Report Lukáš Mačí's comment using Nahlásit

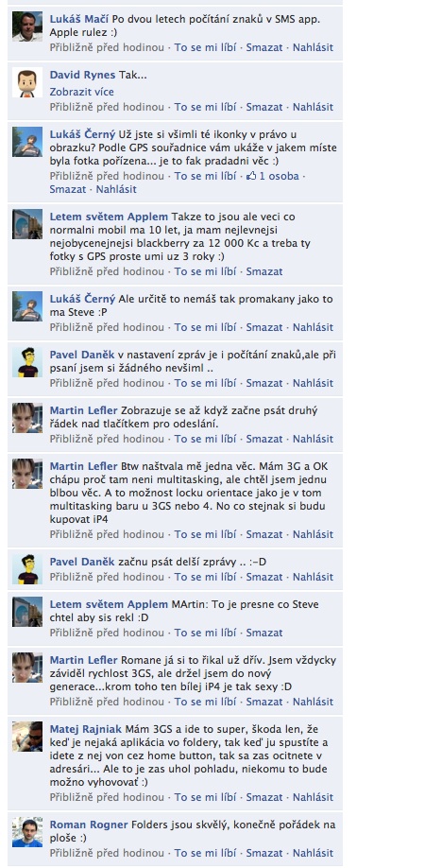pyautogui.click(x=313, y=47)
